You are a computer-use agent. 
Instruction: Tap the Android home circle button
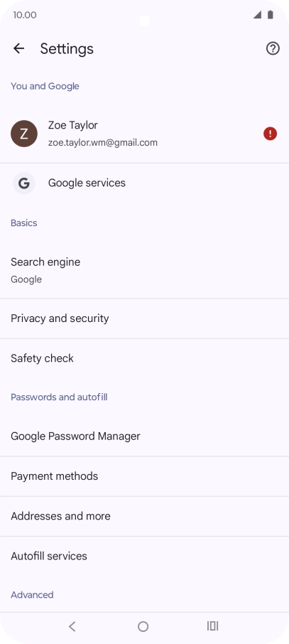point(143,626)
